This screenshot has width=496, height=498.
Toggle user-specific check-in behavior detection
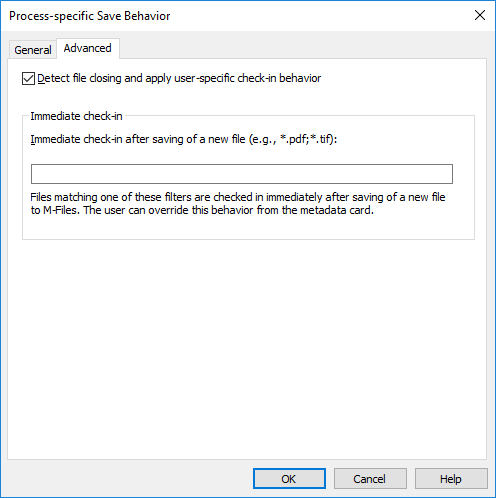pos(28,79)
